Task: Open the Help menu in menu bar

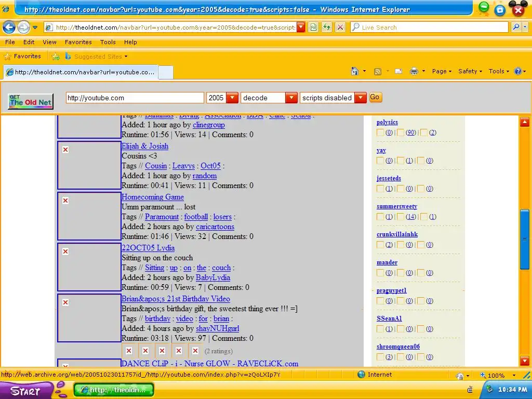Action: 130,42
